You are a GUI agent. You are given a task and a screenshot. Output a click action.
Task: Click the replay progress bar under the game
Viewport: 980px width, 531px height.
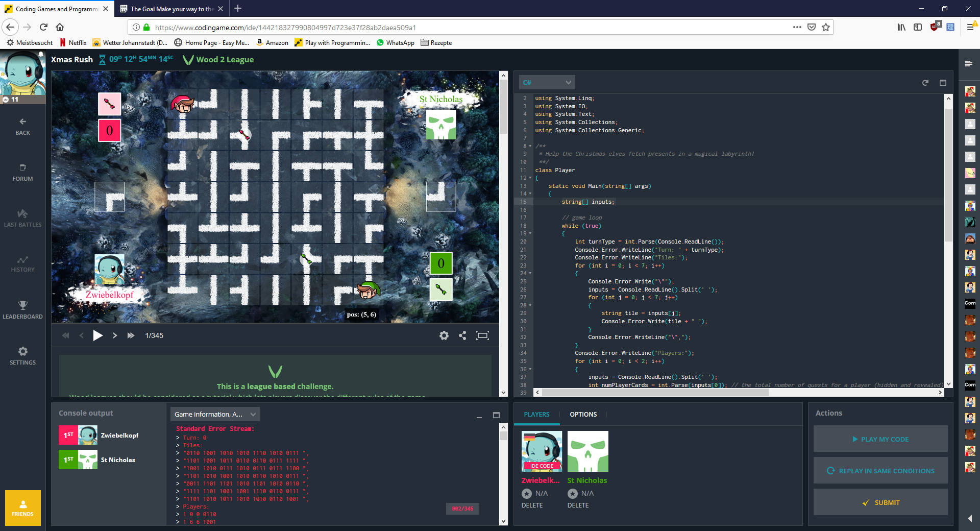click(275, 323)
